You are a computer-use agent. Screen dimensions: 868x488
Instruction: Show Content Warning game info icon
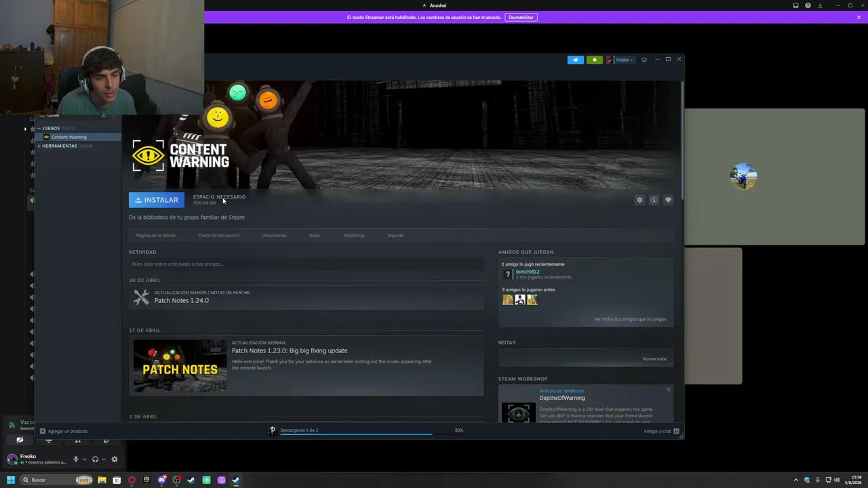point(654,200)
